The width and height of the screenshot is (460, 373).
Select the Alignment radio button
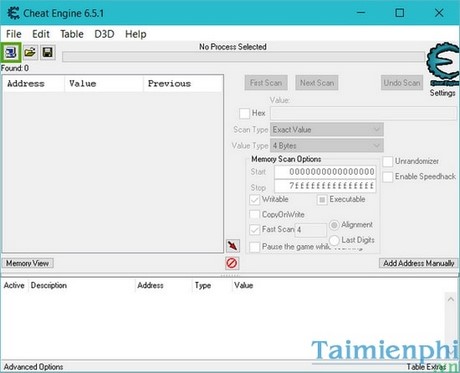334,225
